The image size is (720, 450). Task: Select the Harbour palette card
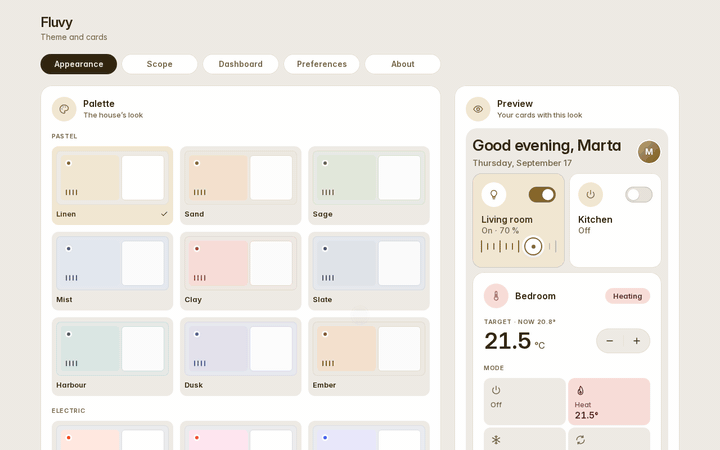pyautogui.click(x=112, y=356)
